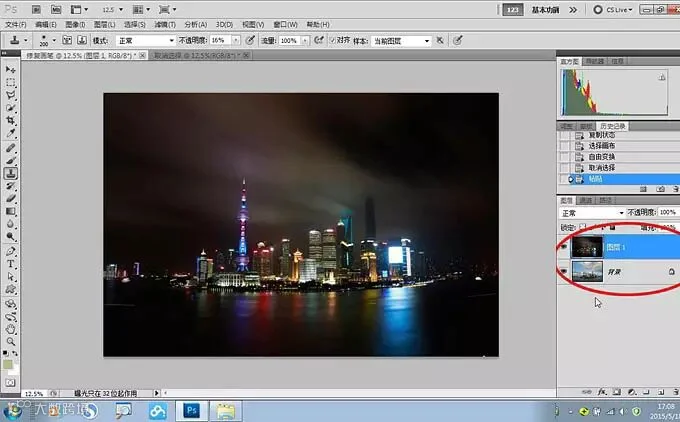Image resolution: width=680 pixels, height=422 pixels.
Task: Select the Pen tool
Action: click(10, 251)
